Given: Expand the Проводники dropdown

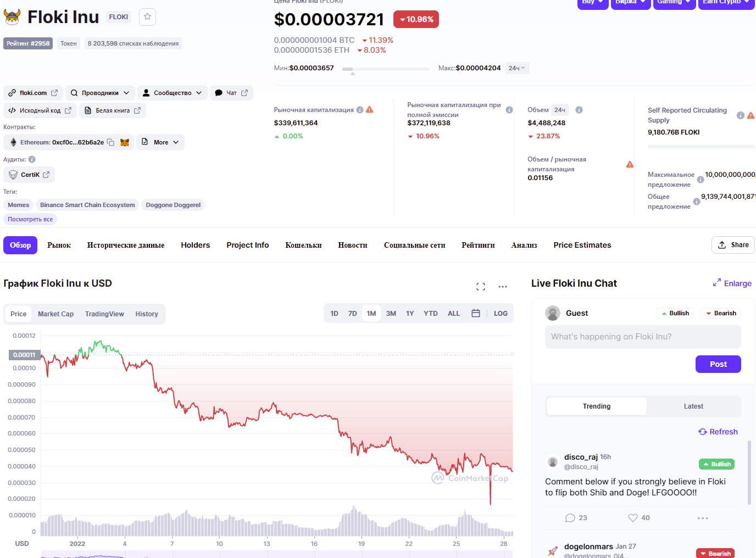Looking at the screenshot, I should tap(100, 93).
